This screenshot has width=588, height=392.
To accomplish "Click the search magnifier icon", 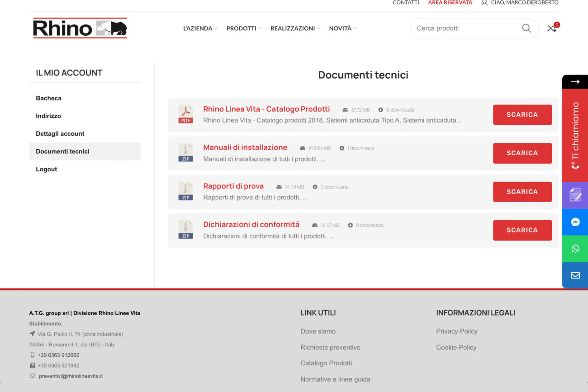I will pos(526,28).
